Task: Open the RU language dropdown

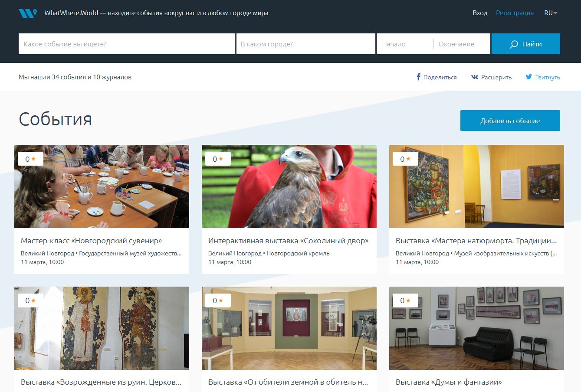Action: click(551, 13)
